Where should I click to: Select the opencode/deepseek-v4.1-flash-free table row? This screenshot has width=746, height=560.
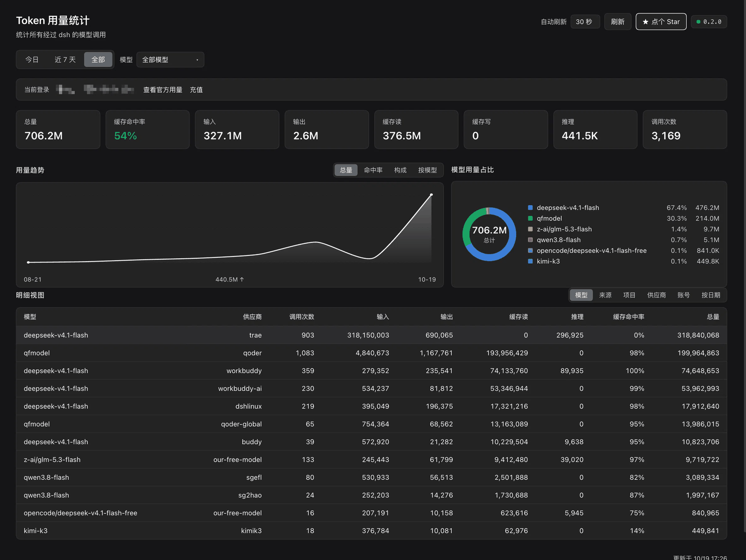372,513
